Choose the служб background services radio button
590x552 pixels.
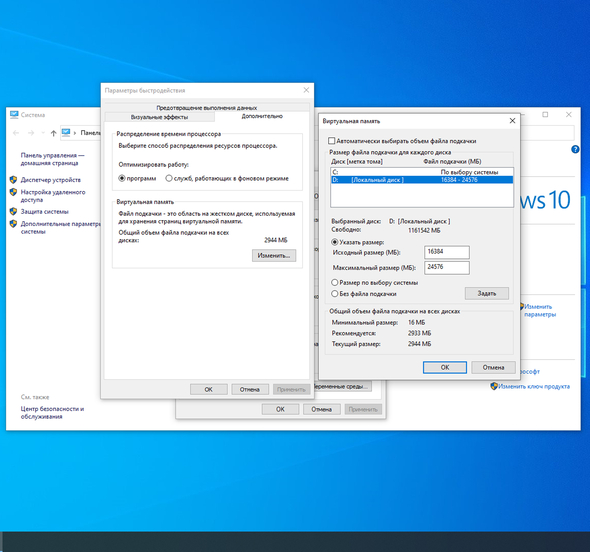[169, 178]
